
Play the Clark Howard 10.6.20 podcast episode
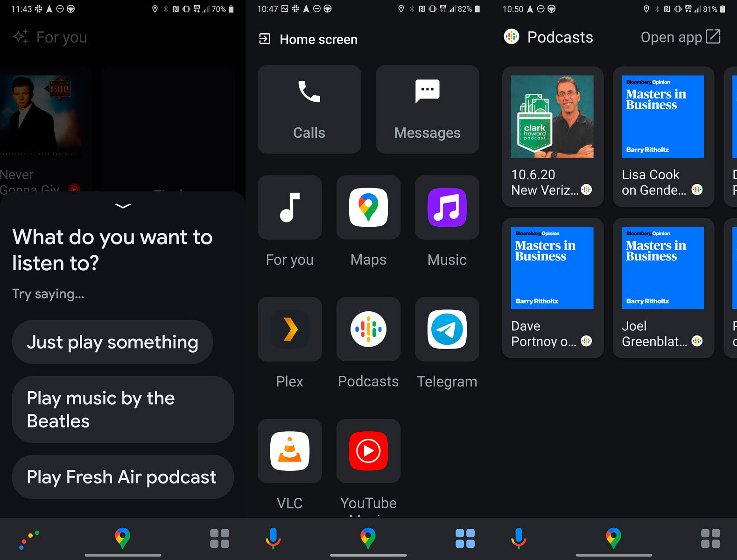click(x=553, y=137)
